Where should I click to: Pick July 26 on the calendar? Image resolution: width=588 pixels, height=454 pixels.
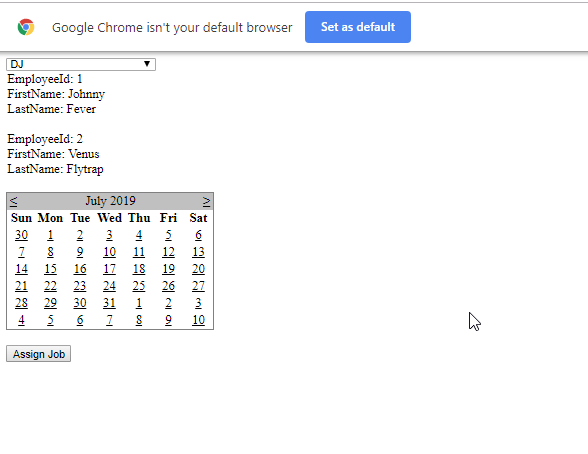coord(168,286)
